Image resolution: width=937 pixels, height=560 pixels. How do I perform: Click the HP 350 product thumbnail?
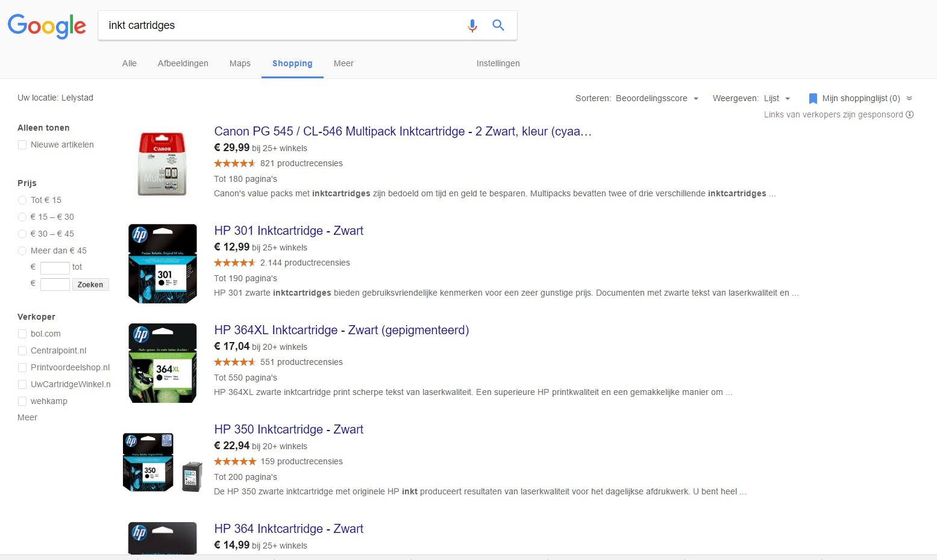click(x=163, y=462)
